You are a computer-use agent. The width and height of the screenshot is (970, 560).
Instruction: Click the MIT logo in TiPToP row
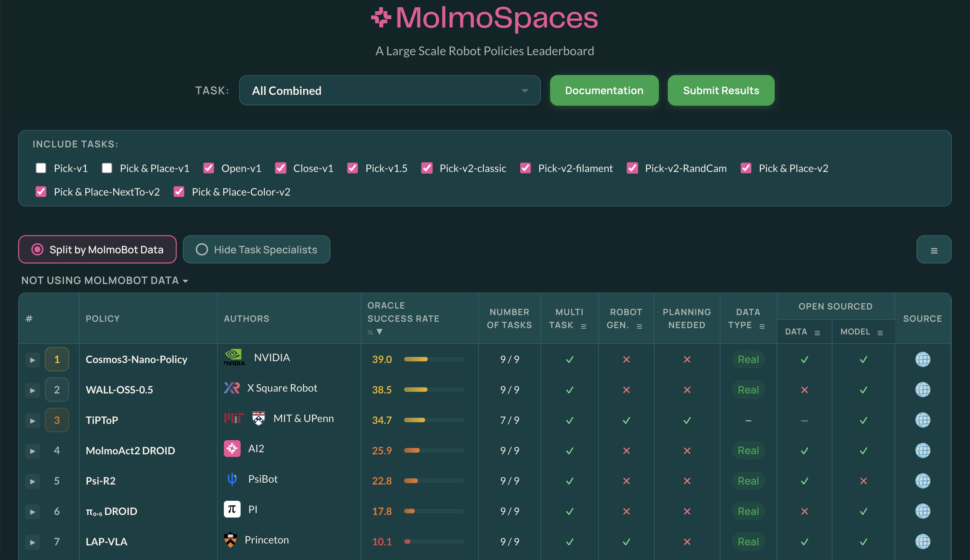pos(234,418)
